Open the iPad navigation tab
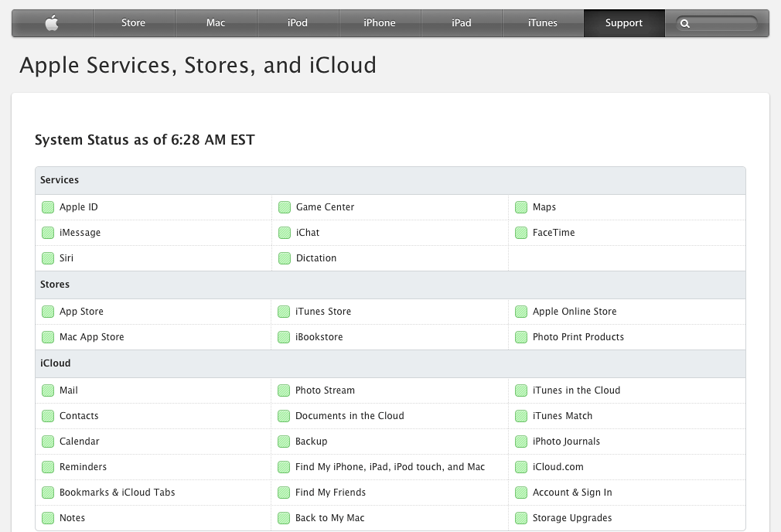Image resolution: width=781 pixels, height=532 pixels. click(x=461, y=23)
